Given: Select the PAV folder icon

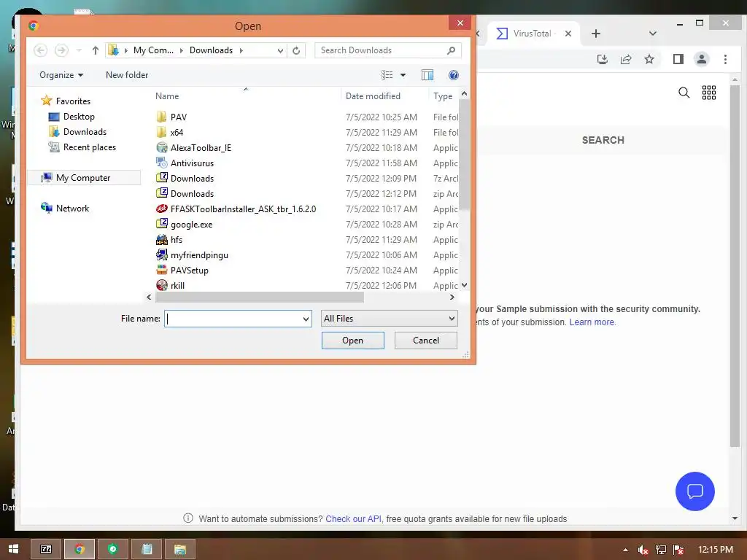Looking at the screenshot, I should 161,117.
